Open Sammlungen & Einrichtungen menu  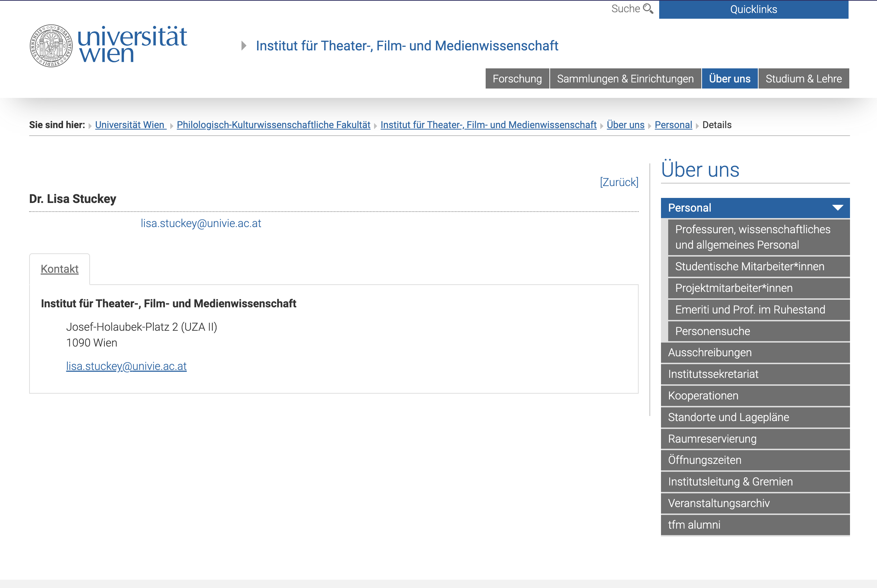pos(625,79)
